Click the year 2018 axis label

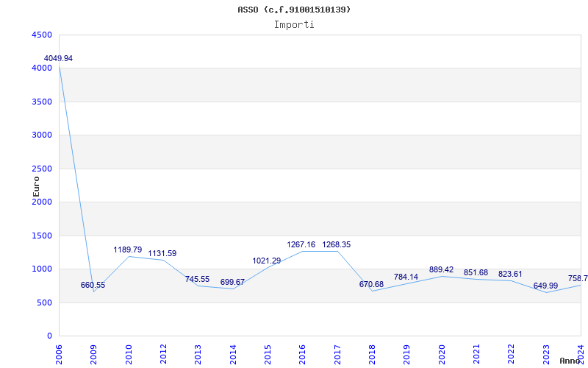tap(372, 355)
